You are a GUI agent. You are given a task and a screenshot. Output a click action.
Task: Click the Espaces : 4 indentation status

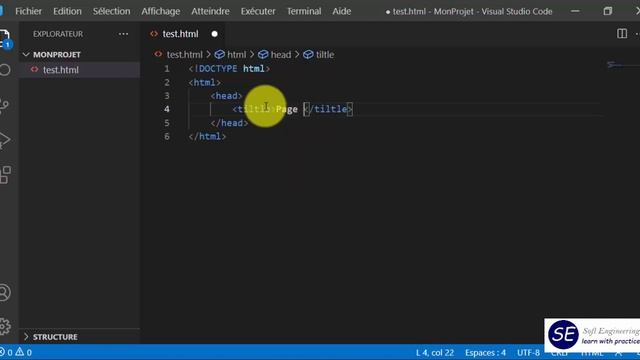(x=485, y=352)
